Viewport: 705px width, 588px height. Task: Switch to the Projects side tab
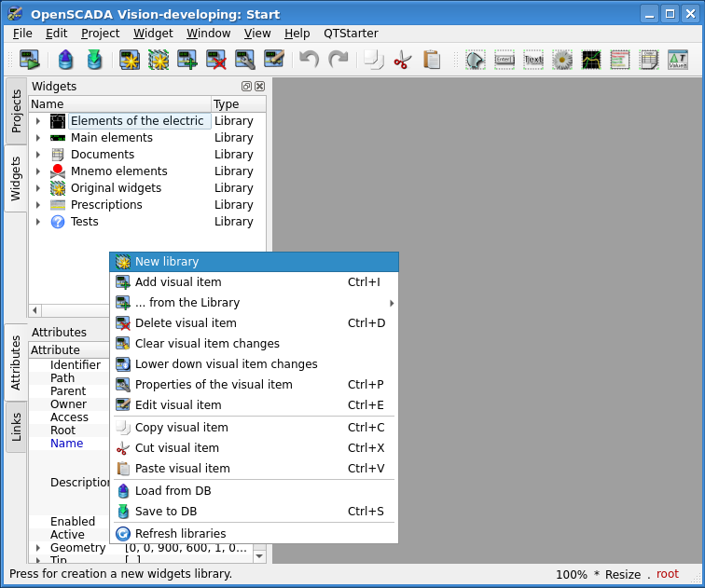(16, 111)
